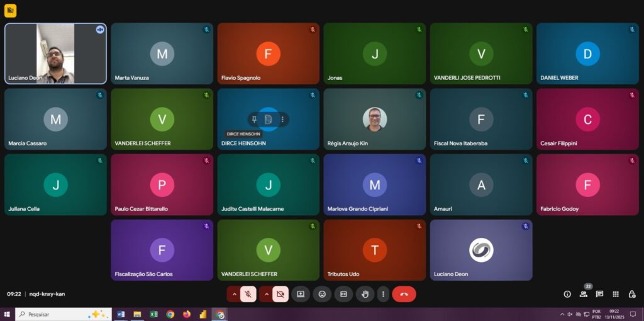Click the raise hand icon

click(x=365, y=294)
